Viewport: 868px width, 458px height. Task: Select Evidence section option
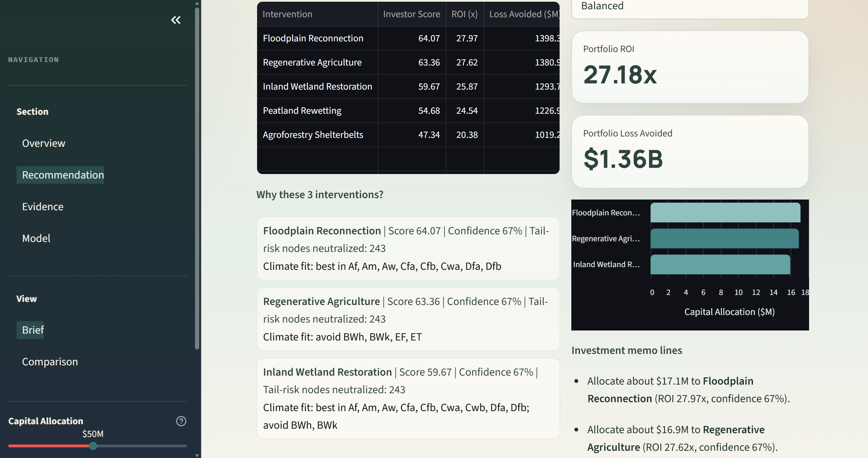(43, 207)
